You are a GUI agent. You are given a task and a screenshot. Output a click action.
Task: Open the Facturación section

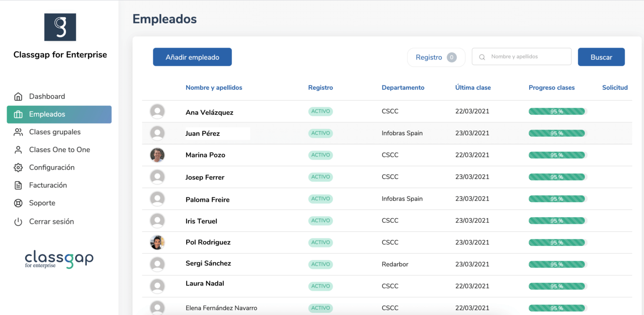click(59, 185)
